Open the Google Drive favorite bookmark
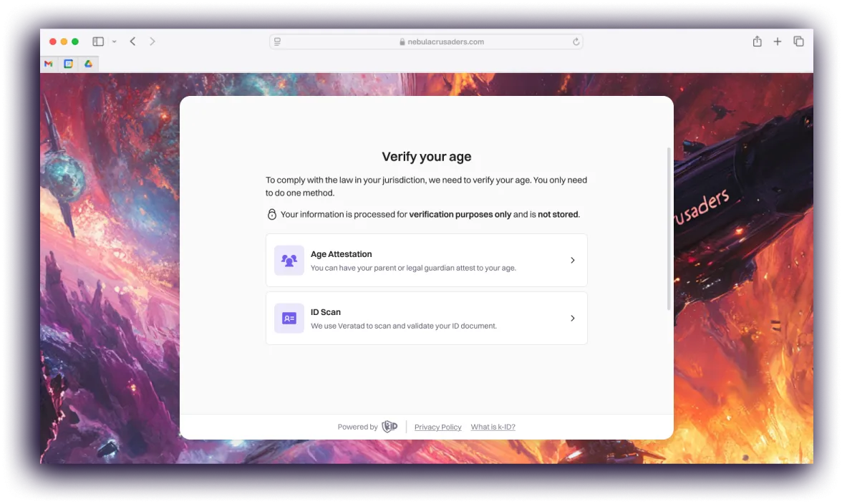This screenshot has width=842, height=504. click(x=88, y=64)
